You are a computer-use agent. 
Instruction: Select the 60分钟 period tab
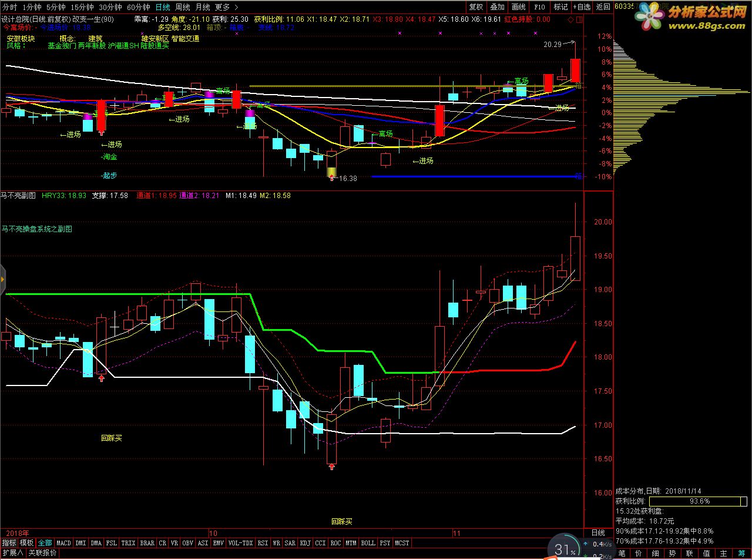[139, 7]
